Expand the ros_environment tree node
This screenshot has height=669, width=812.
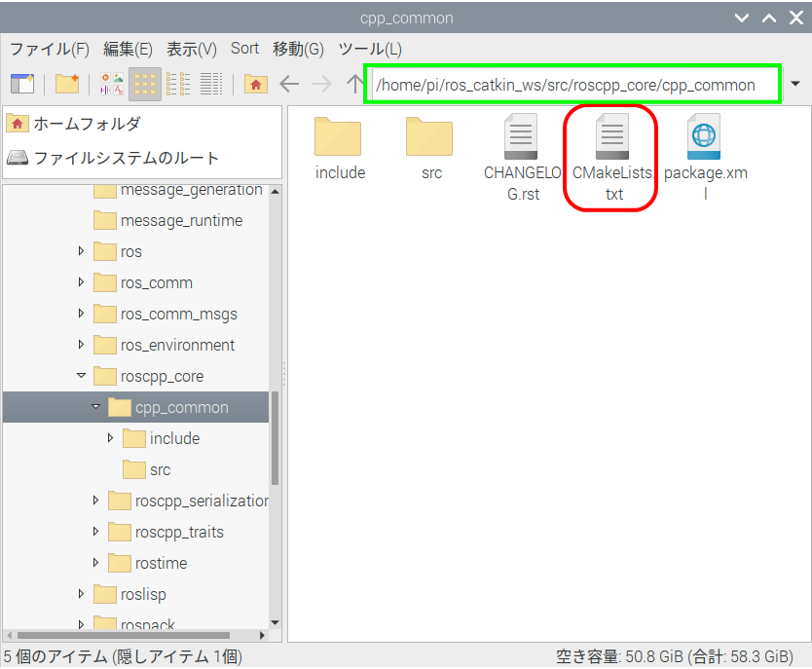click(x=81, y=345)
